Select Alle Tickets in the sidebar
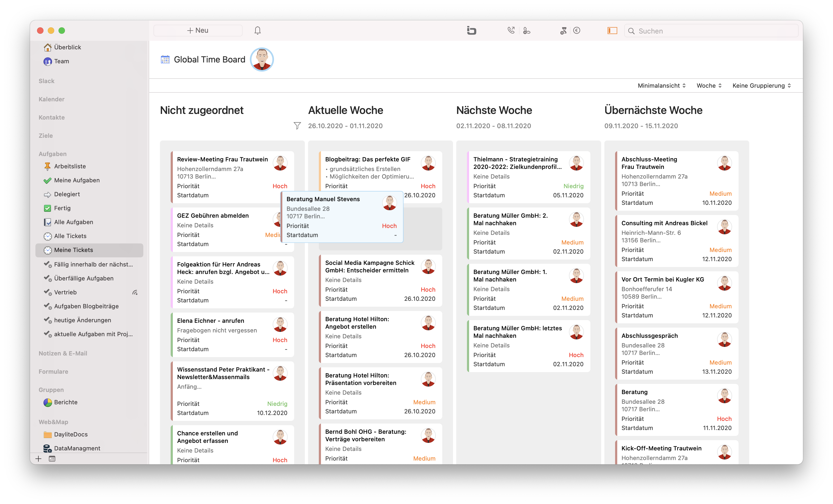The image size is (833, 504). tap(70, 236)
